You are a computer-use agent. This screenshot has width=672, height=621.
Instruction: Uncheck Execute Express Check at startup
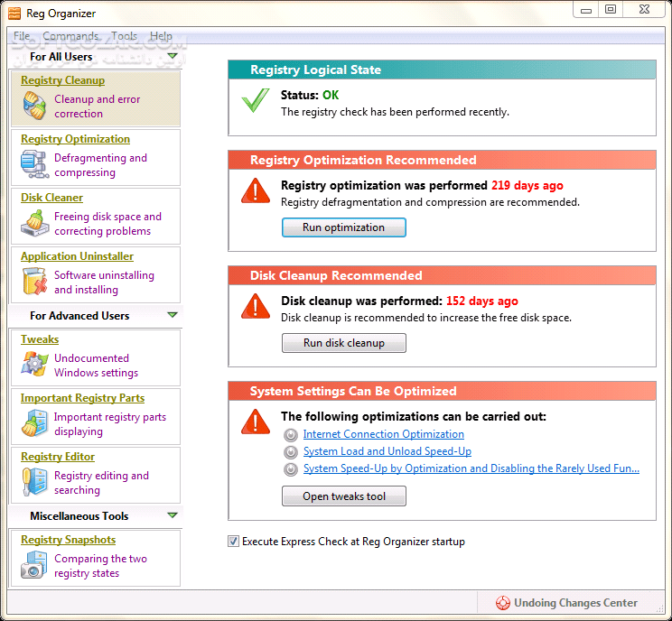234,542
